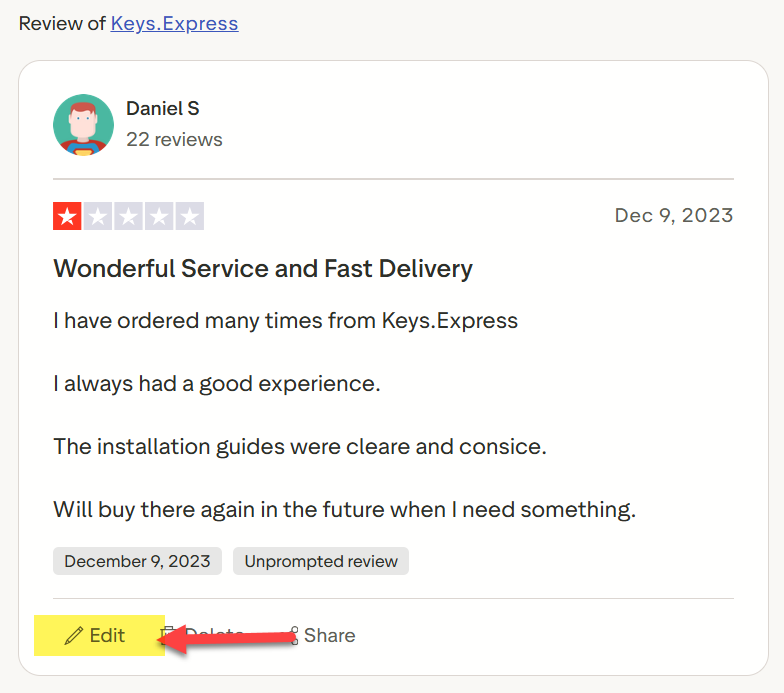Click the first red filled star
The height and width of the screenshot is (693, 784).
tap(67, 216)
